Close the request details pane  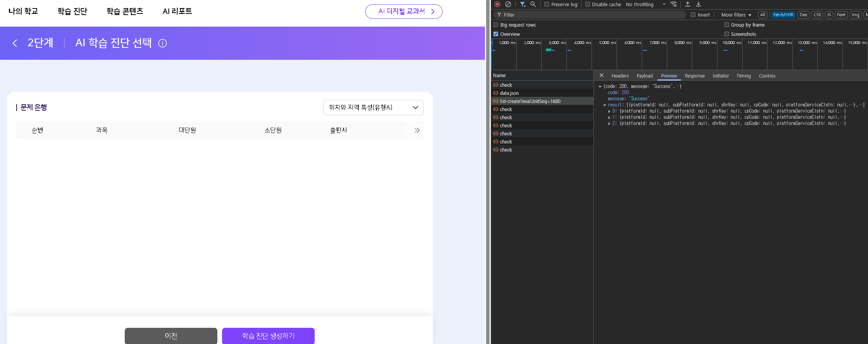click(x=601, y=76)
